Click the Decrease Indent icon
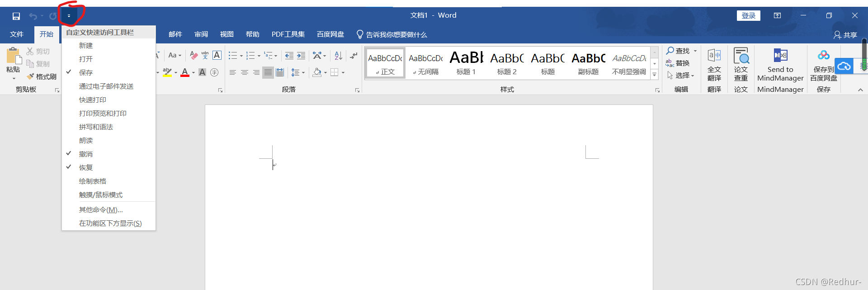 (289, 56)
